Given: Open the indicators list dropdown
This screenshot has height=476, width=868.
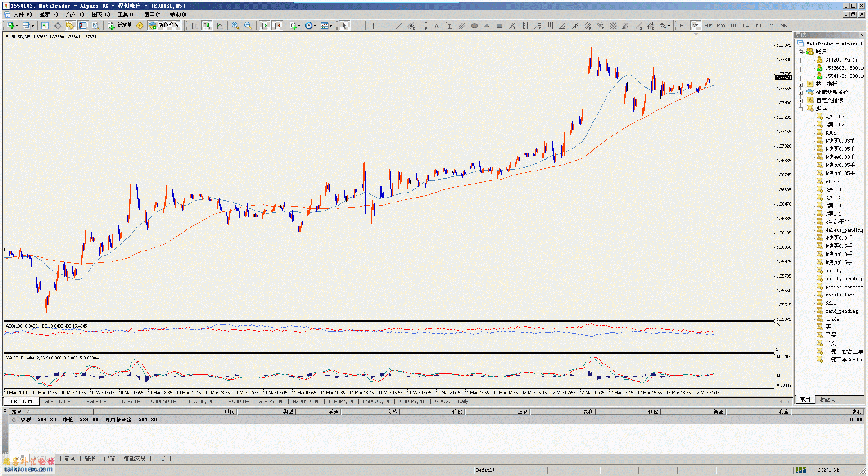Looking at the screenshot, I should [x=295, y=26].
